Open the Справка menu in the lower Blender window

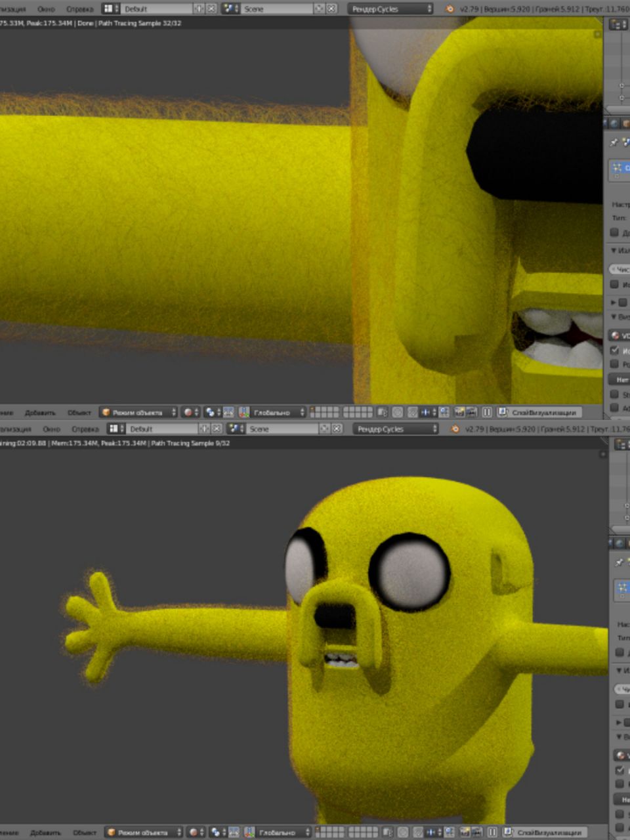click(85, 429)
